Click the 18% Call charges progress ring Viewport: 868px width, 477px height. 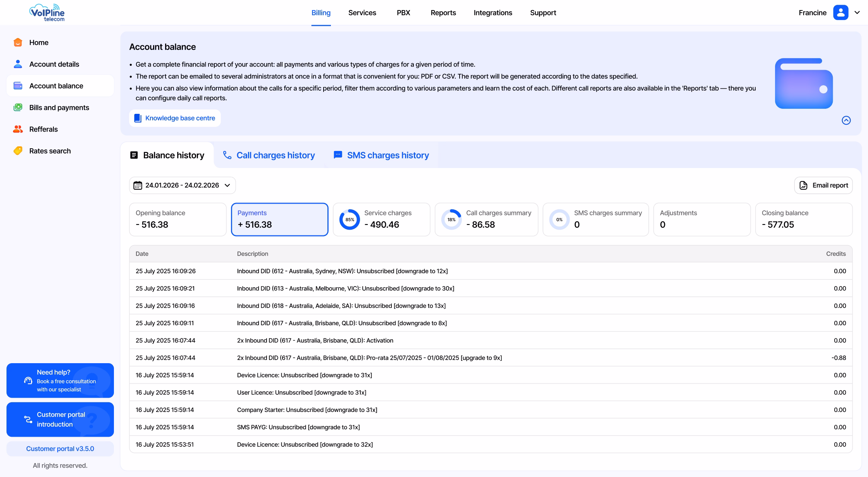[451, 220]
